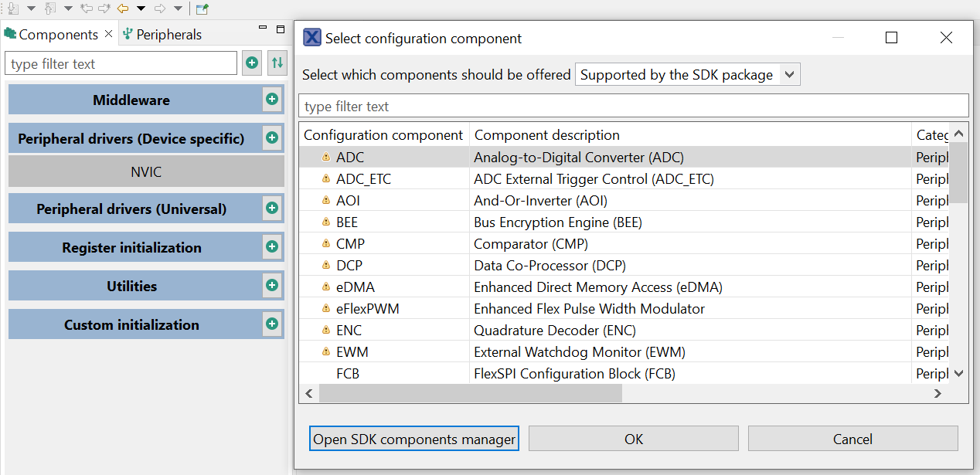Toggle the sort order in Components panel
980x475 pixels.
point(277,63)
